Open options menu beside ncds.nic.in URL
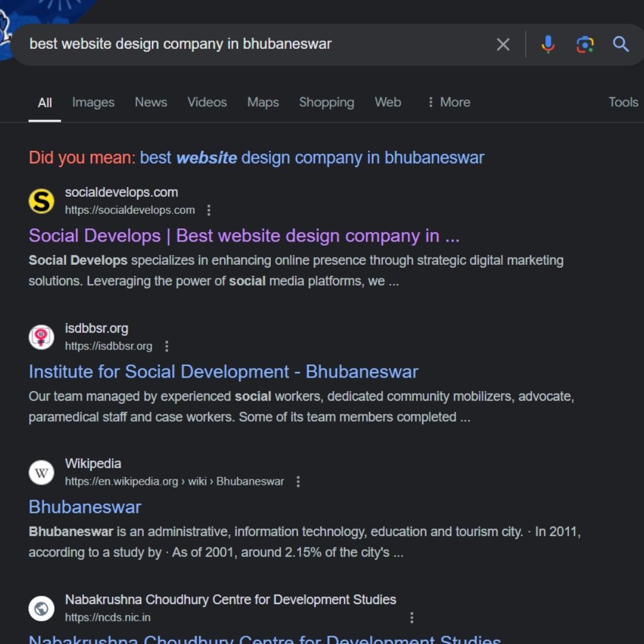644x644 pixels. click(x=411, y=617)
